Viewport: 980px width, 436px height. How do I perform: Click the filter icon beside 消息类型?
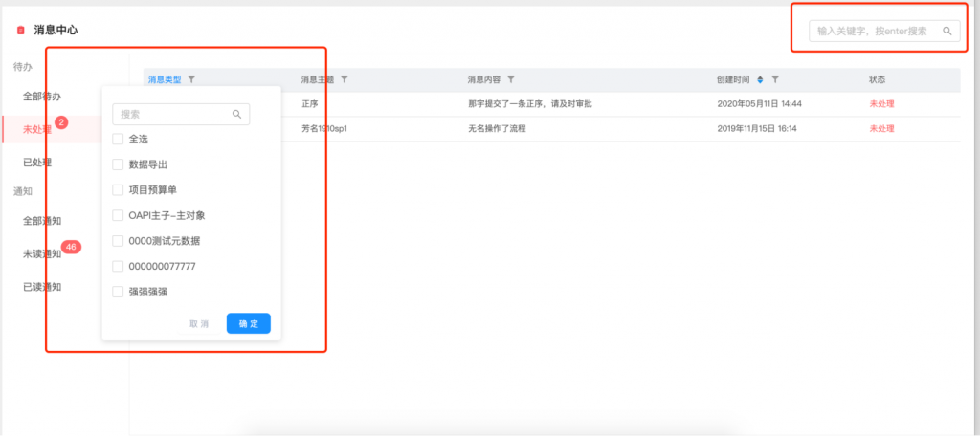click(x=191, y=79)
